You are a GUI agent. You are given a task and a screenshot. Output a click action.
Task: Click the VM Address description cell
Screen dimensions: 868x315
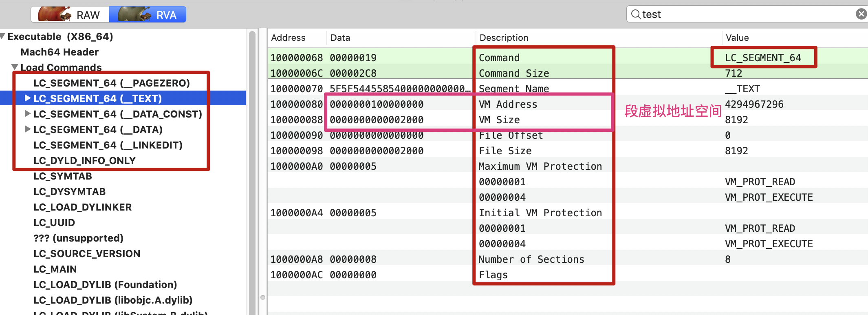(508, 104)
